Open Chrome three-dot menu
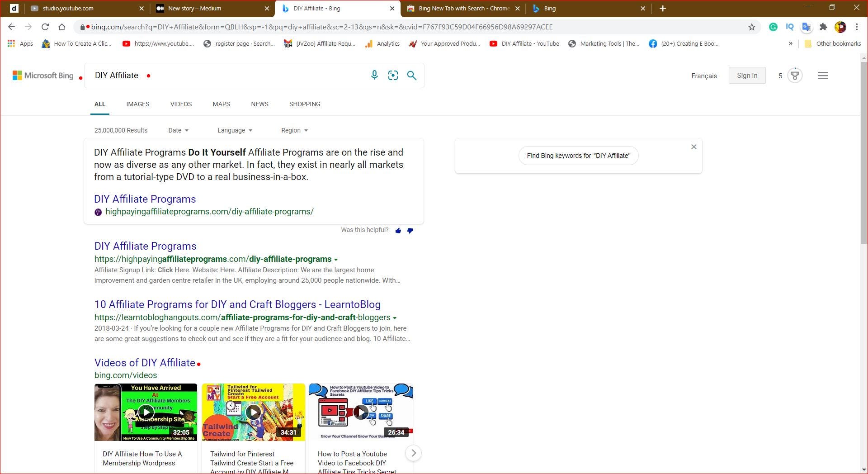This screenshot has height=474, width=868. [x=857, y=27]
